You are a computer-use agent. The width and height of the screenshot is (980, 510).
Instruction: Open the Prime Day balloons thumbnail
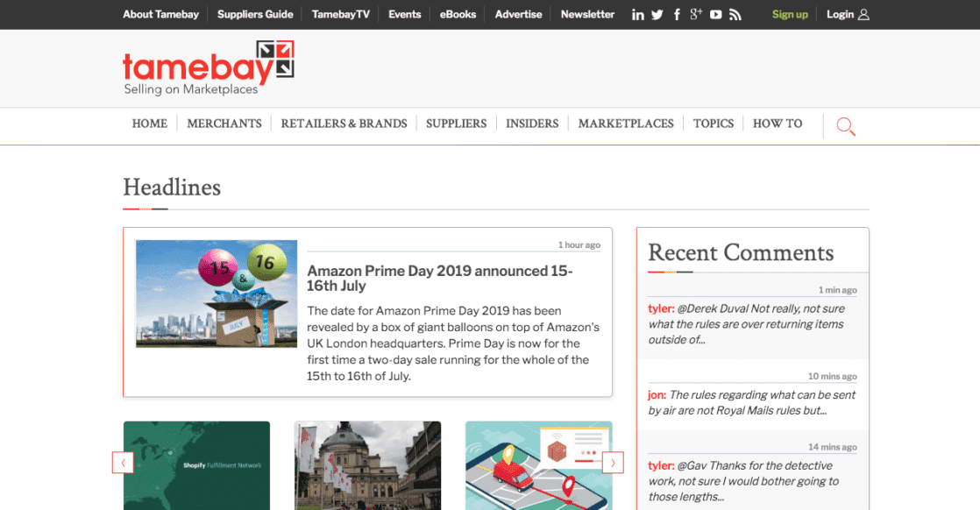[x=217, y=294]
